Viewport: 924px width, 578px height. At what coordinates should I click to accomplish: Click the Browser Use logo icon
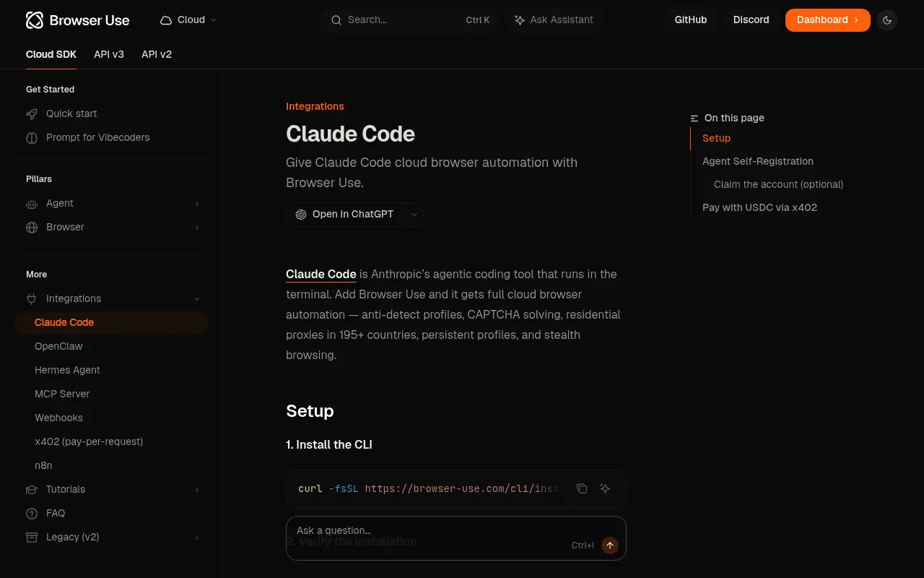click(x=35, y=20)
